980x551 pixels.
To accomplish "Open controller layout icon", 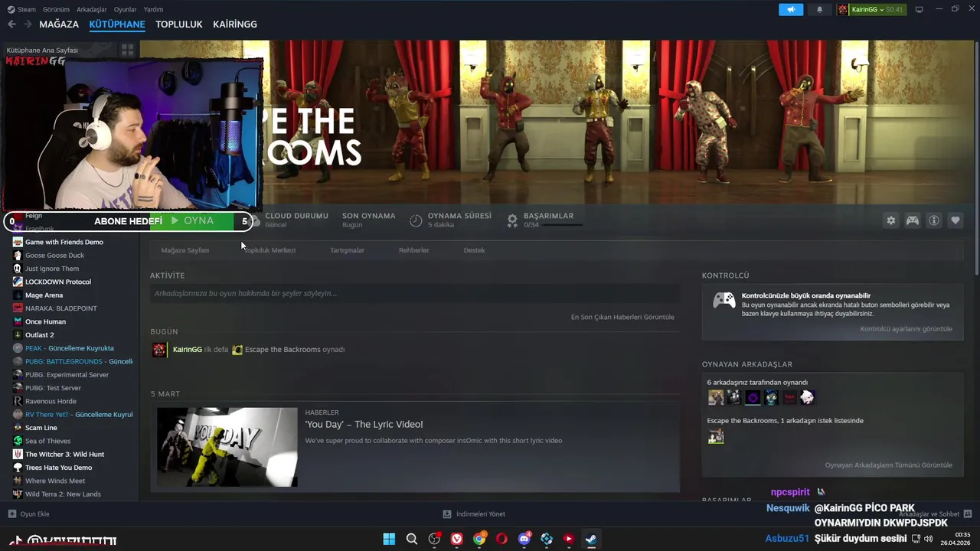I will [913, 220].
